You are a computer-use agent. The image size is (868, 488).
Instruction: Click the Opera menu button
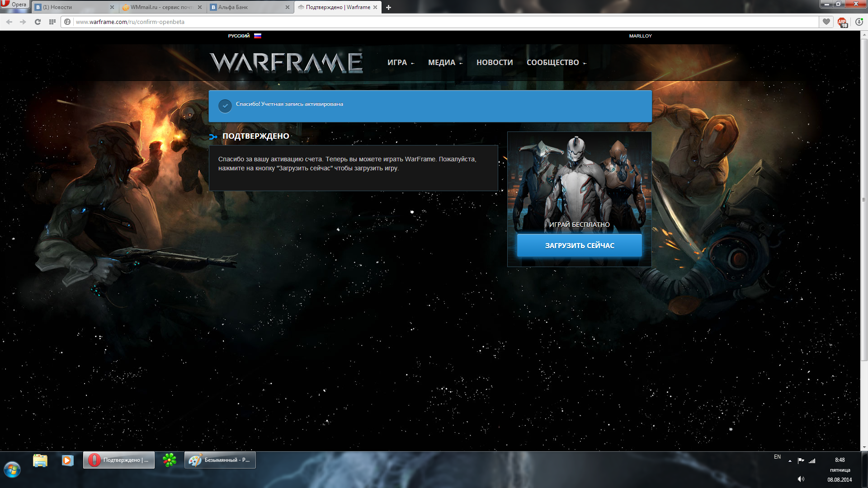tap(14, 5)
